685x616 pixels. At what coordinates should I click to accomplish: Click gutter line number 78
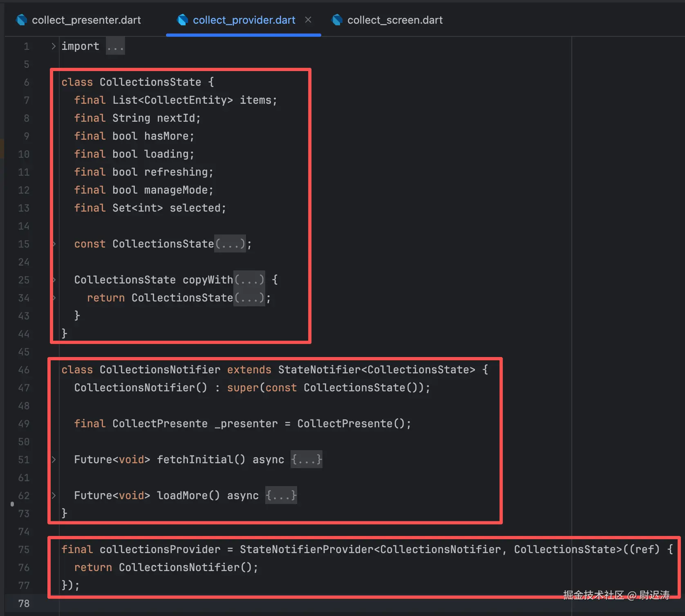coord(24,603)
